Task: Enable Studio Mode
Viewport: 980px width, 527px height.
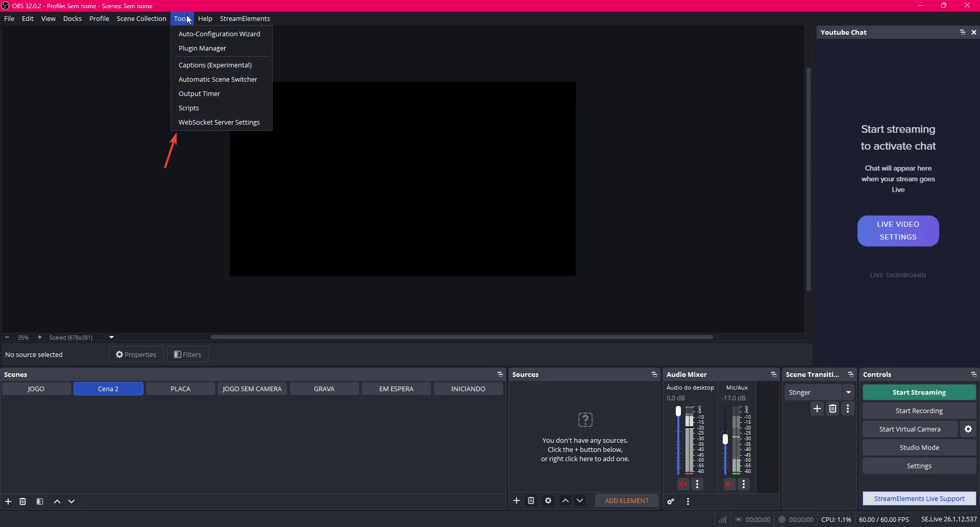Action: click(x=919, y=447)
